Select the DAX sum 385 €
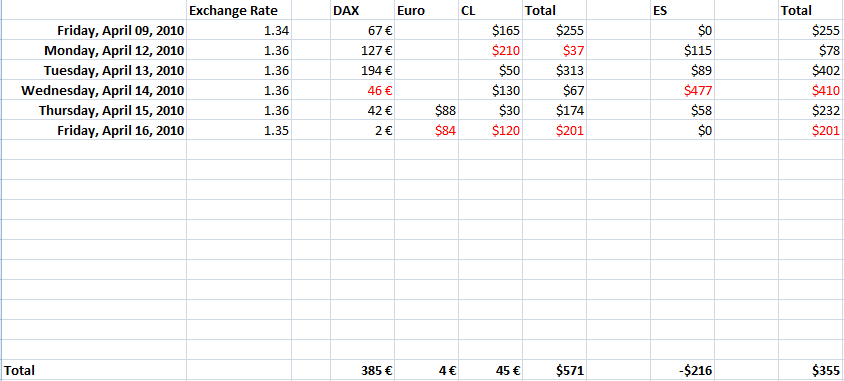Screen dimensions: 844x381 tap(362, 370)
